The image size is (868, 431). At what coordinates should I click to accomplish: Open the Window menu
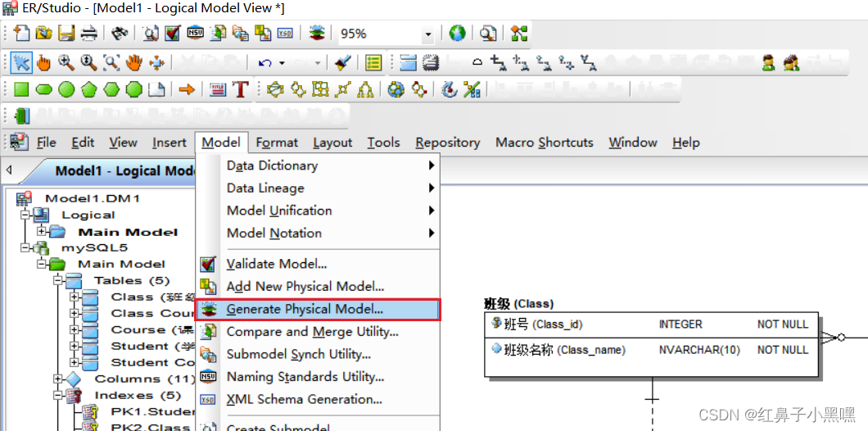coord(633,143)
